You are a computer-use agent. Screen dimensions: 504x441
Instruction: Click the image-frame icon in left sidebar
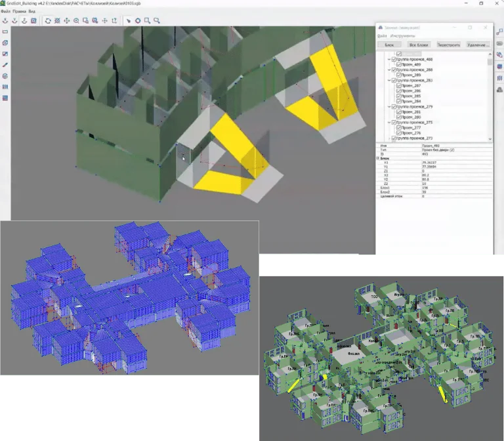tap(5, 54)
